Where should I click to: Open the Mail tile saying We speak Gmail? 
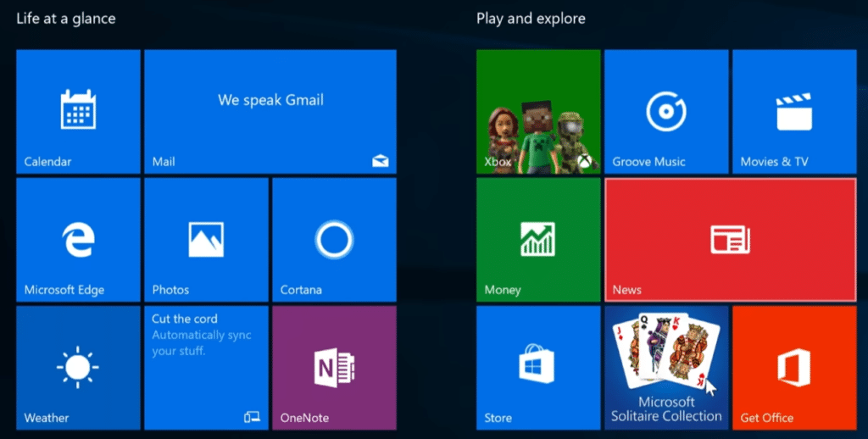pyautogui.click(x=270, y=111)
